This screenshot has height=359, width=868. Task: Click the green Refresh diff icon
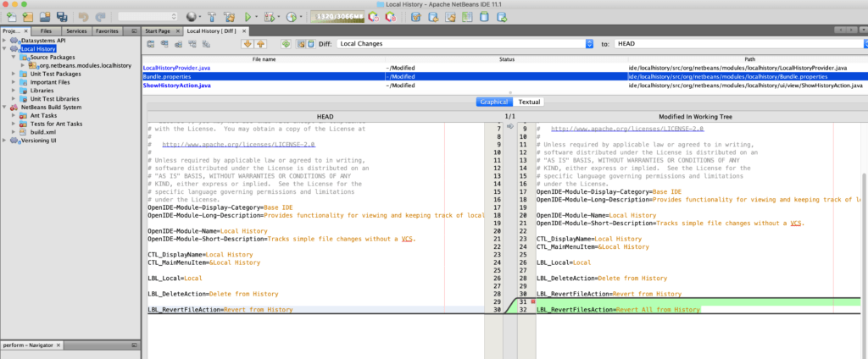pyautogui.click(x=286, y=43)
